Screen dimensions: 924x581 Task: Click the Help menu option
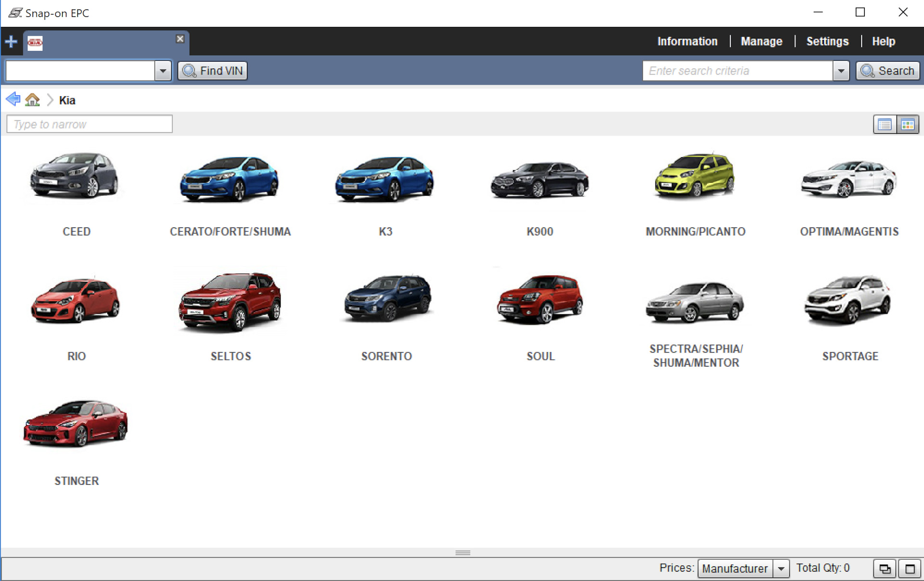884,41
